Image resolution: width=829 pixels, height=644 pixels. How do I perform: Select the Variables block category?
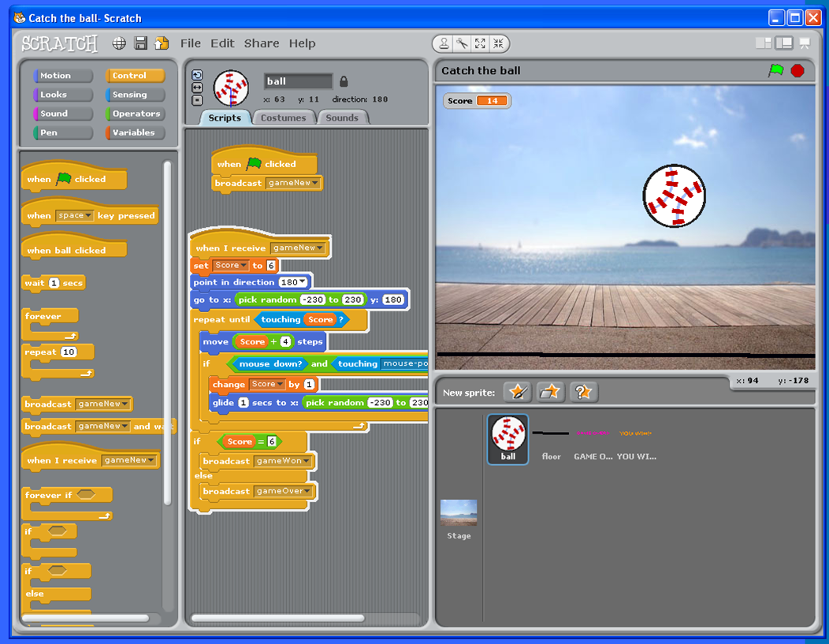[x=134, y=132]
